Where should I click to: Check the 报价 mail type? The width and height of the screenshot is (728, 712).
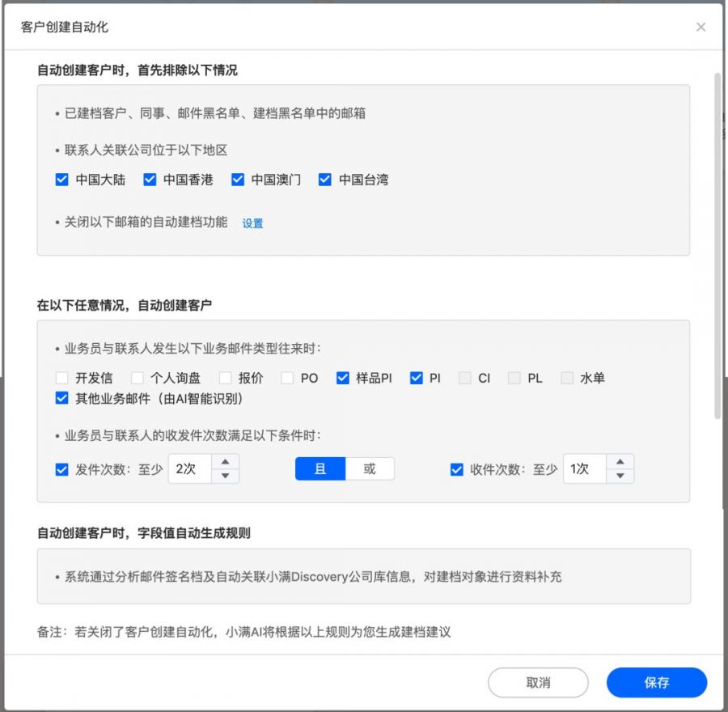(225, 378)
